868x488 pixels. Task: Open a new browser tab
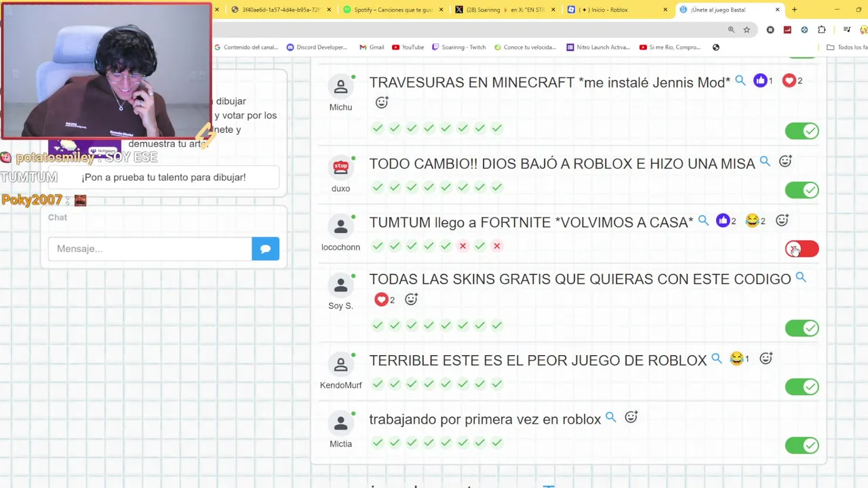[x=794, y=9]
